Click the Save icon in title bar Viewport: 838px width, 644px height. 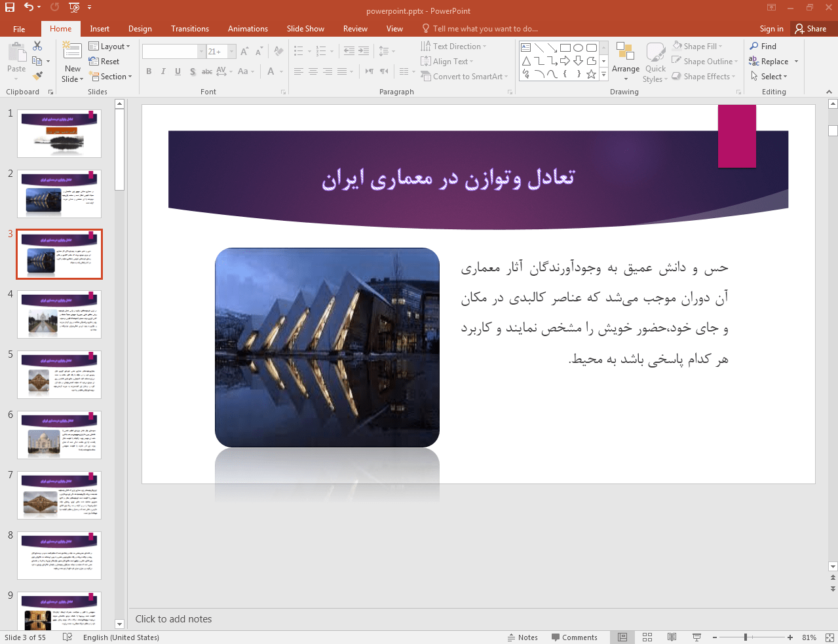[x=10, y=7]
